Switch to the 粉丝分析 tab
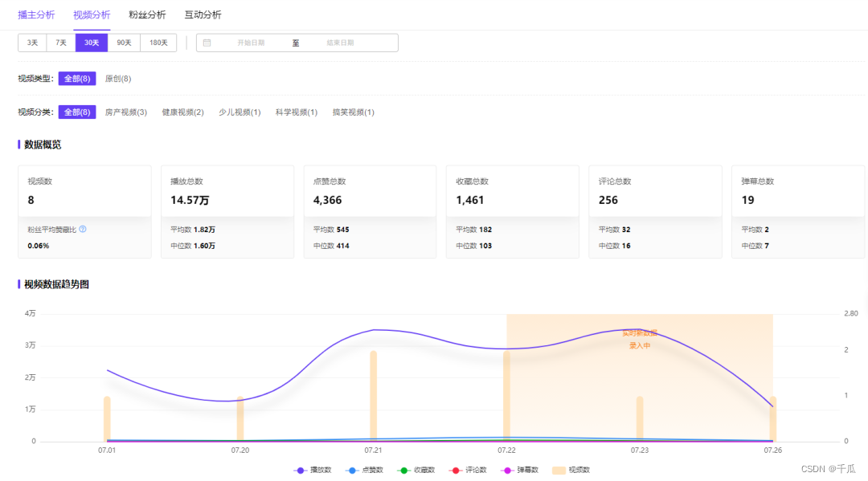868x481 pixels. point(147,15)
